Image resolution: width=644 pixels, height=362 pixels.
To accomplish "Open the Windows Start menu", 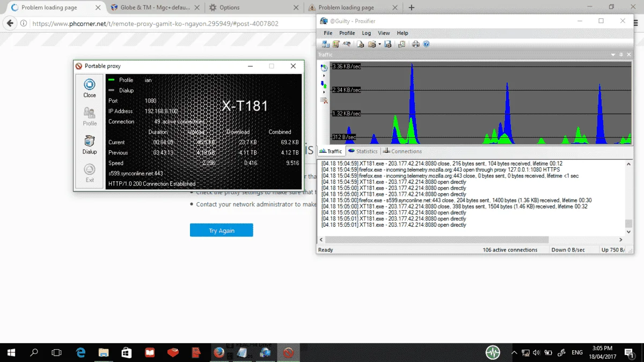I will click(x=11, y=352).
